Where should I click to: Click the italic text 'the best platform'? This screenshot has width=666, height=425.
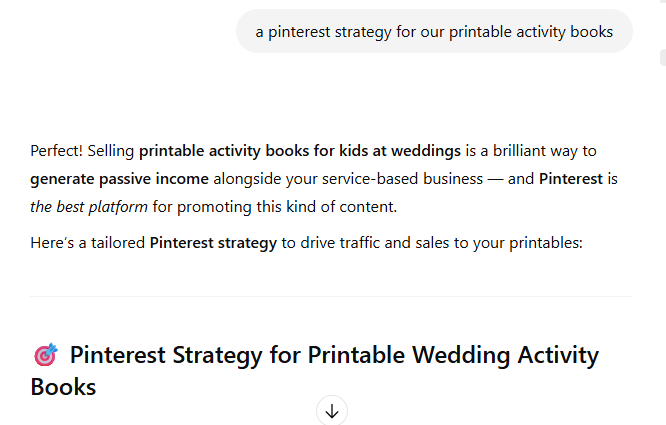89,207
